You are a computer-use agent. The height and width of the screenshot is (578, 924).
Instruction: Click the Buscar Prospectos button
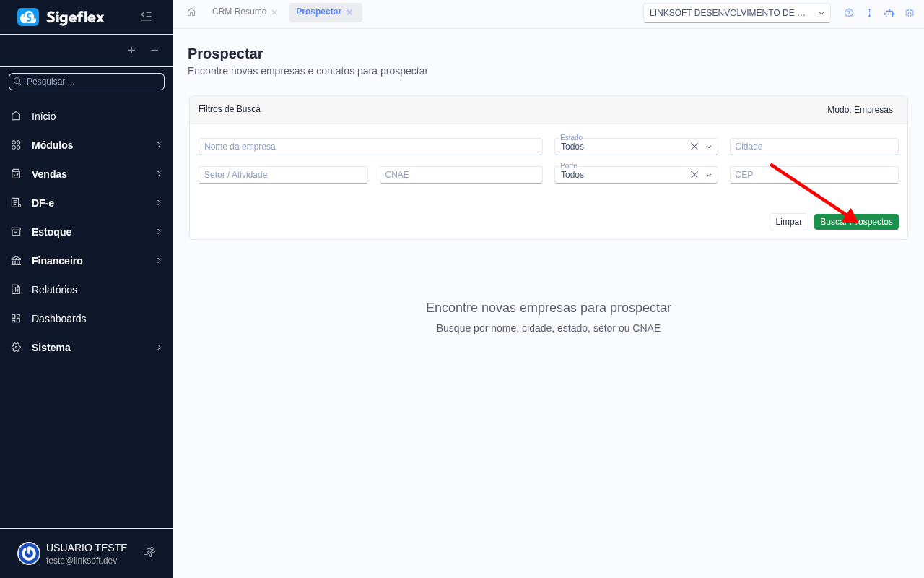[856, 221]
